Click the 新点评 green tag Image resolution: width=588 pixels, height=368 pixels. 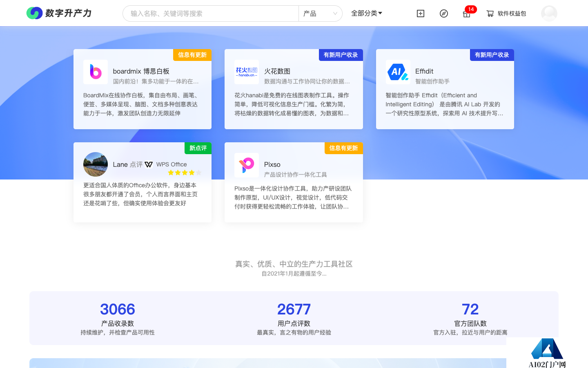tap(198, 148)
